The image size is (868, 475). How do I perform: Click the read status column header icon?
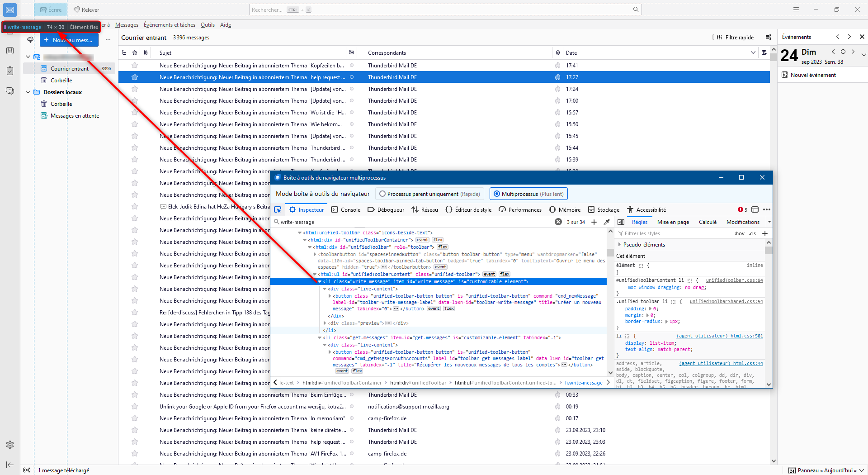[351, 52]
